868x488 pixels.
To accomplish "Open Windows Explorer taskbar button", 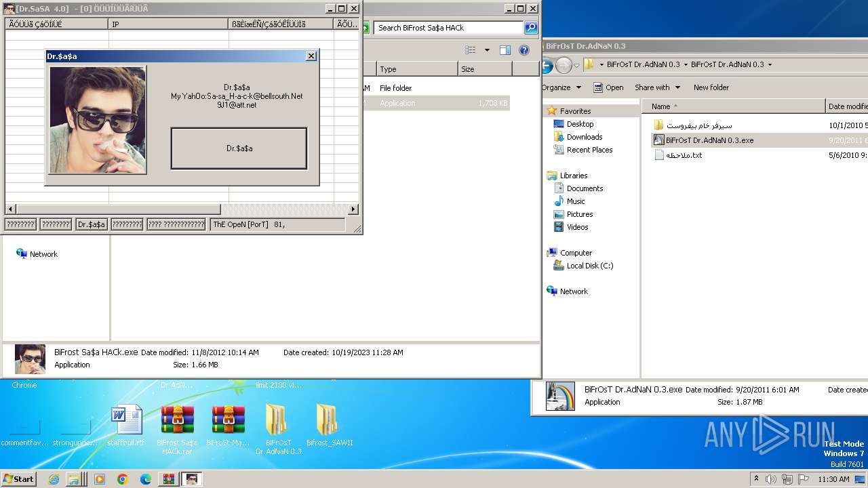I will (76, 479).
